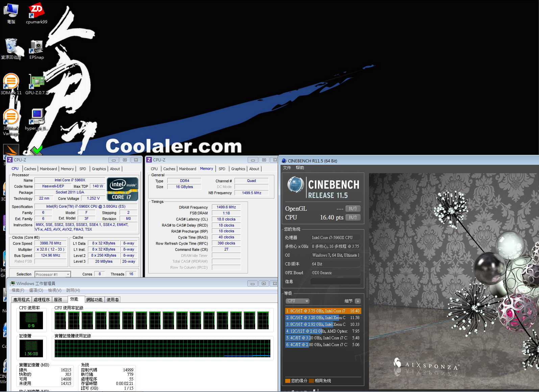Launch the EPSnap desktop shortcut
Screen dimensions: 539x392
pyautogui.click(x=36, y=49)
